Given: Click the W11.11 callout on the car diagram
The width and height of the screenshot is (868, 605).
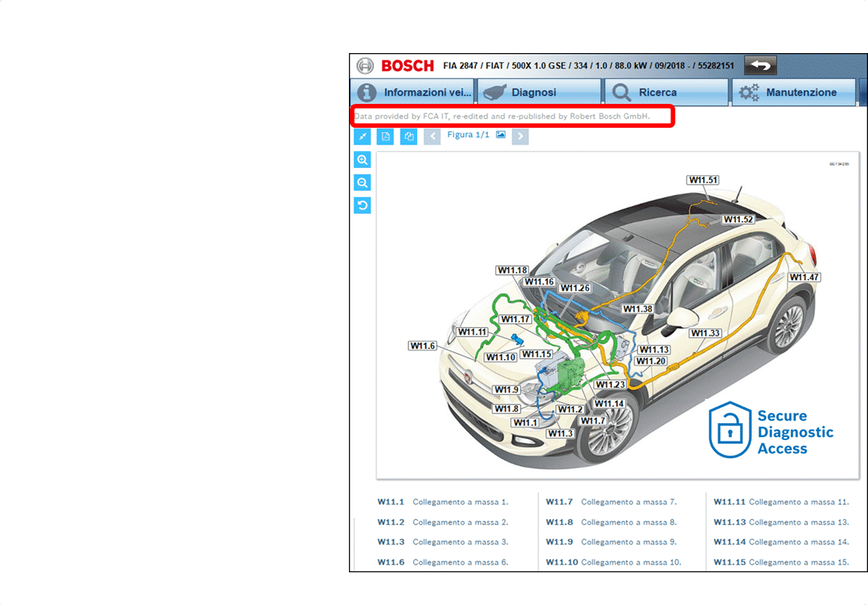Looking at the screenshot, I should [x=473, y=332].
